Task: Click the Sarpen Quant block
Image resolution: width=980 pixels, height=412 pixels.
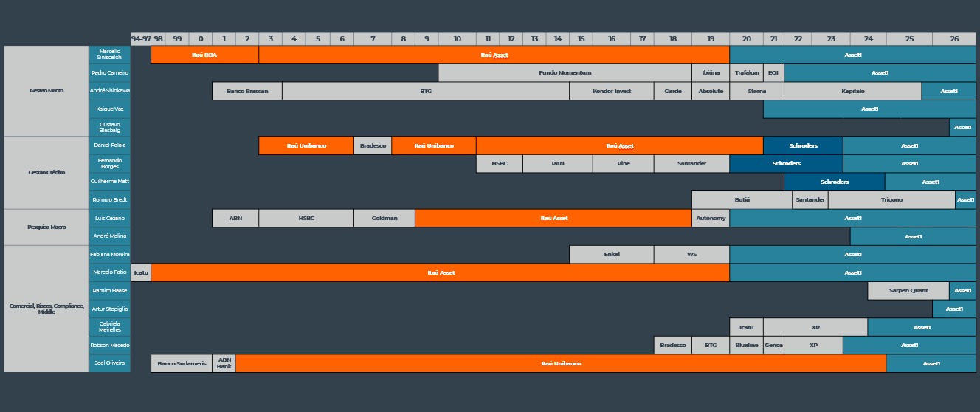Action: tap(908, 290)
